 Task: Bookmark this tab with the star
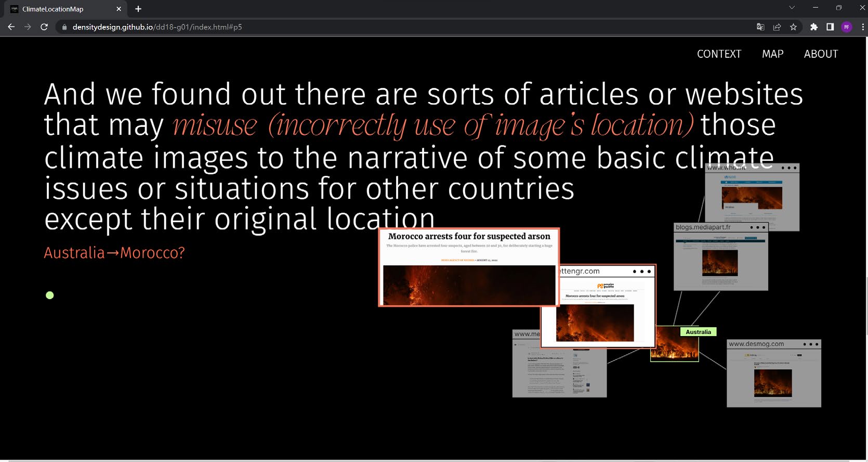point(793,27)
